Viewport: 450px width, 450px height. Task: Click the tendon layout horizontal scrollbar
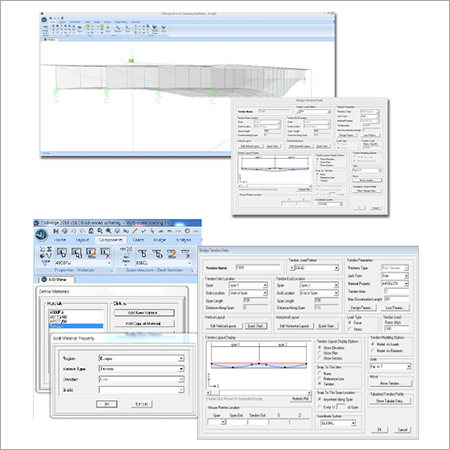[259, 393]
